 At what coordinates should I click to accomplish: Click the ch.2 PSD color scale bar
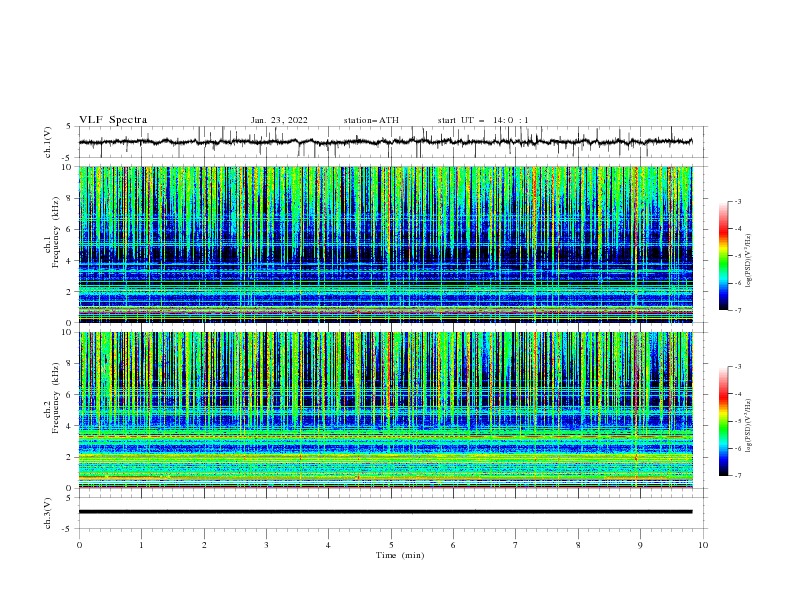(x=723, y=421)
